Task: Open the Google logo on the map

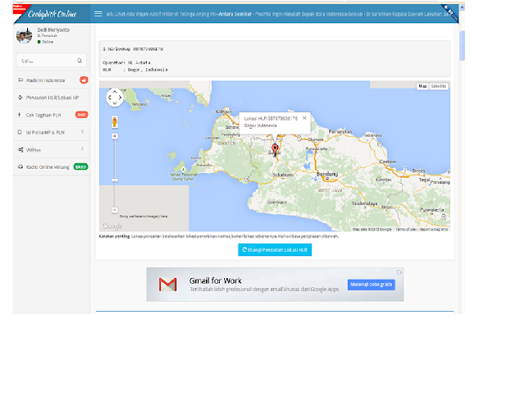Action: point(112,226)
